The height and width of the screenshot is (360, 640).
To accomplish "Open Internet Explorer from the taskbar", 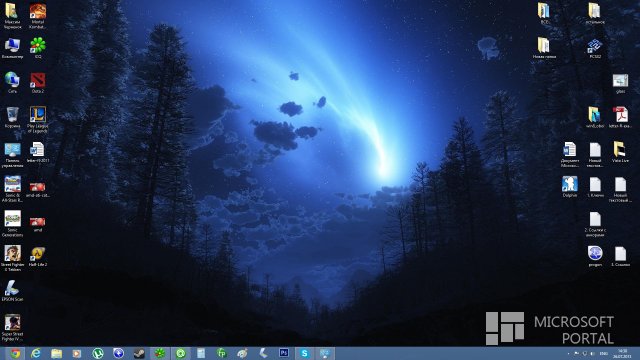I will pyautogui.click(x=36, y=353).
